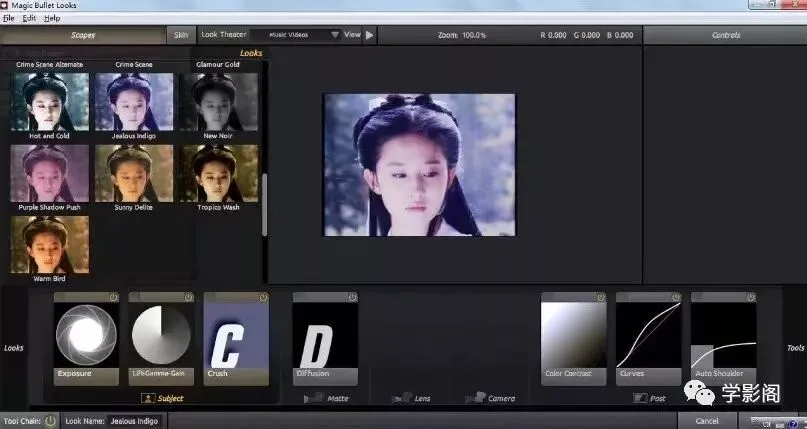Apply the Purple Shadow Push look thumbnail
The image size is (807, 429).
pos(49,173)
